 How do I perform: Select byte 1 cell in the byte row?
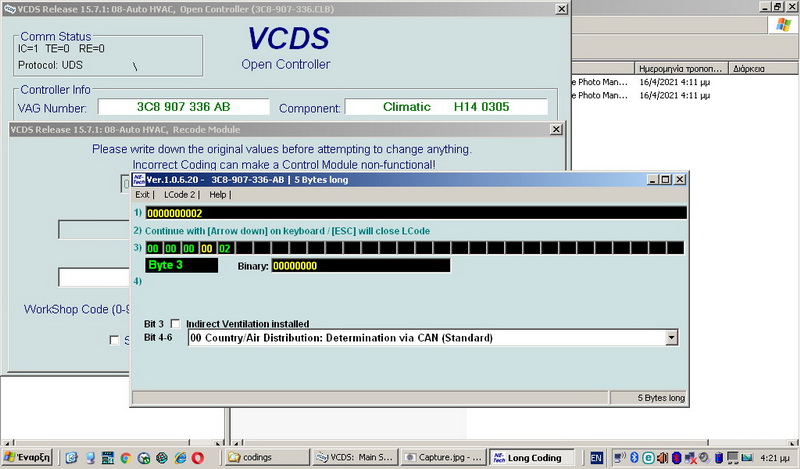click(x=170, y=249)
